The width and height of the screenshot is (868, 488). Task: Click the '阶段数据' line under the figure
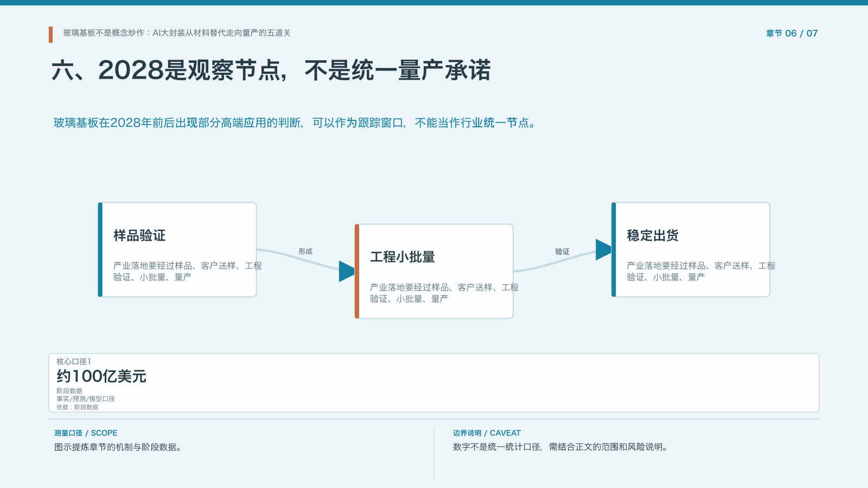pos(69,391)
